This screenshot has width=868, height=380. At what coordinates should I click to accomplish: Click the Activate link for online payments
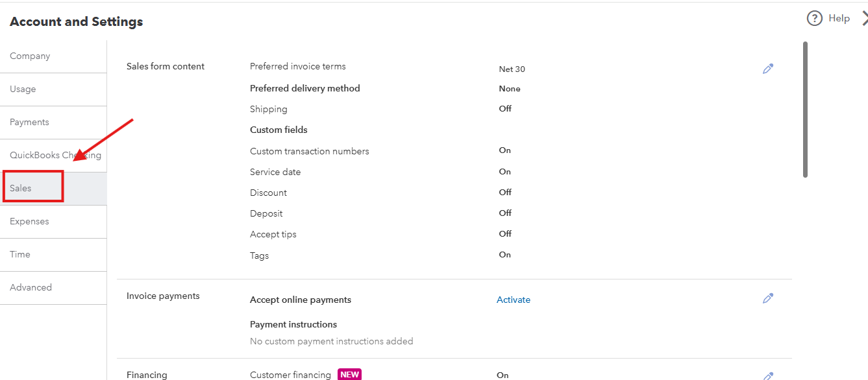pos(514,300)
